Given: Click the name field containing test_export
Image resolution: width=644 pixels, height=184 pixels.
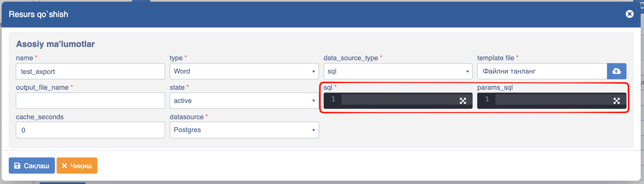Looking at the screenshot, I should pos(90,71).
